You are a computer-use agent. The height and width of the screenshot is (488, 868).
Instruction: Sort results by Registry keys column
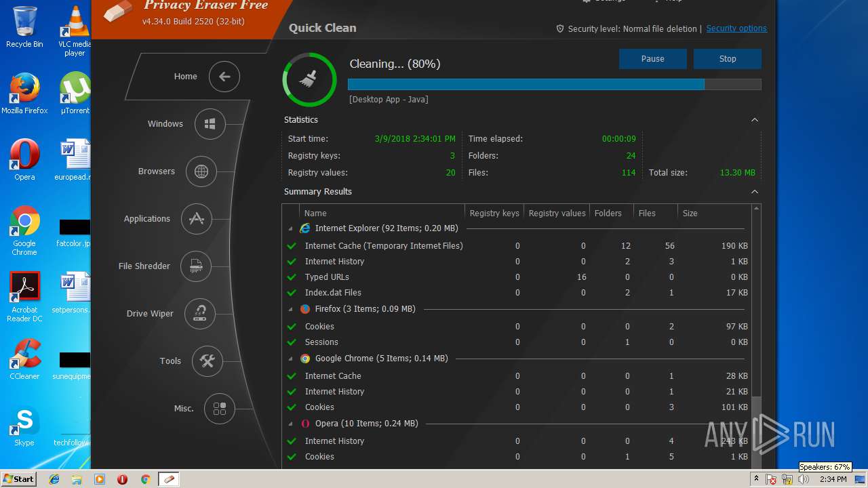point(494,213)
